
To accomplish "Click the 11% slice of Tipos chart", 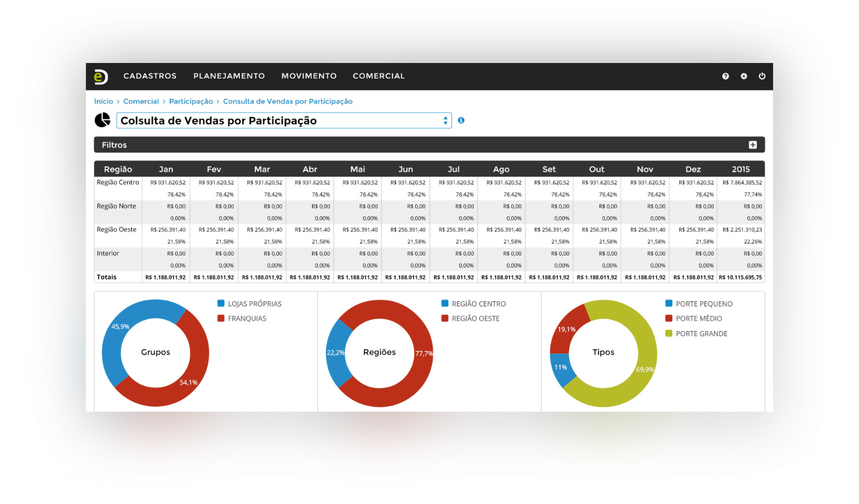I will [x=561, y=367].
